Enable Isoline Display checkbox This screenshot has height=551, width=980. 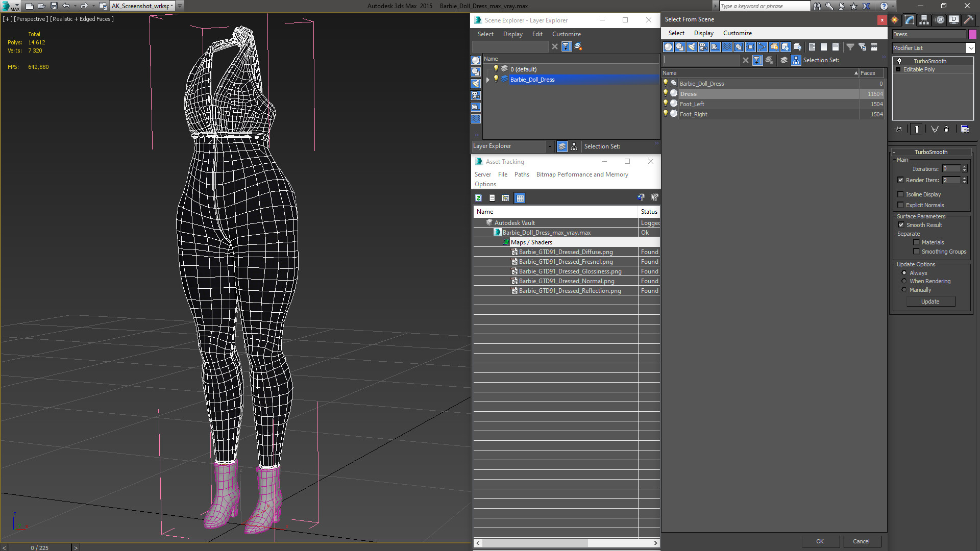point(900,194)
